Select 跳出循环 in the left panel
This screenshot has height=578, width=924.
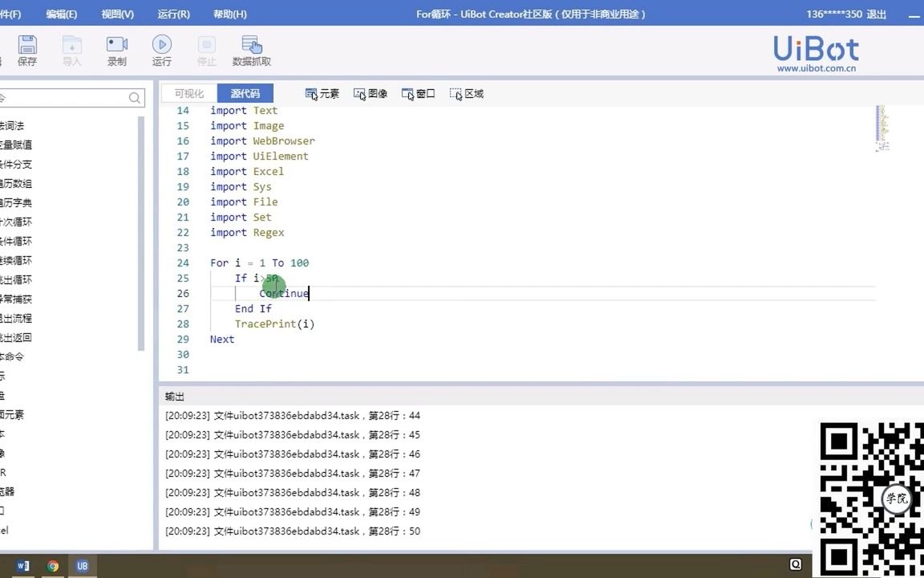pos(12,279)
